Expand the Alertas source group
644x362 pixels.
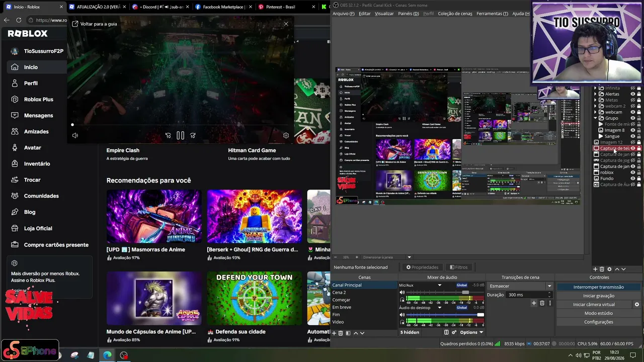tap(596, 94)
